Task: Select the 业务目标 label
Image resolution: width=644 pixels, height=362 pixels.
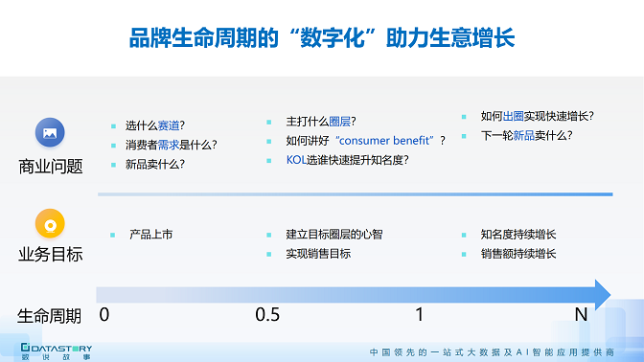Action: point(50,254)
